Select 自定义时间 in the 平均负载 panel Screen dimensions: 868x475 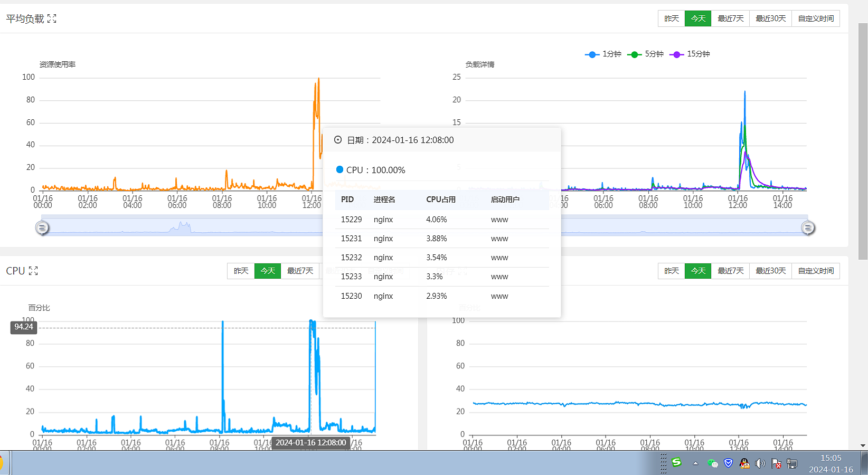click(x=816, y=18)
